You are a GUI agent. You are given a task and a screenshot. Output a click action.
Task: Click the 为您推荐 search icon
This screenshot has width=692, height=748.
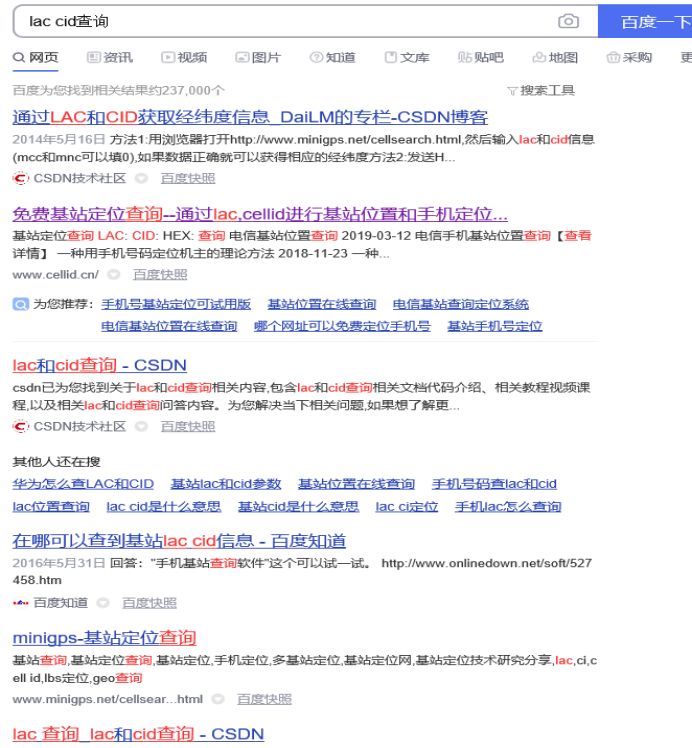[21, 304]
